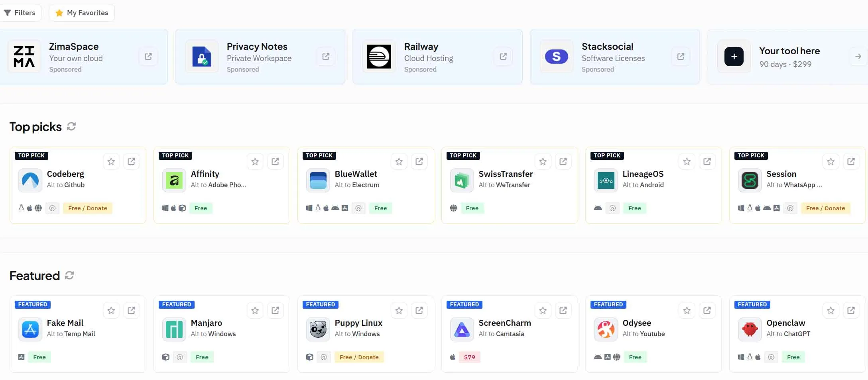Open Fake Mail external link icon

[x=131, y=310]
